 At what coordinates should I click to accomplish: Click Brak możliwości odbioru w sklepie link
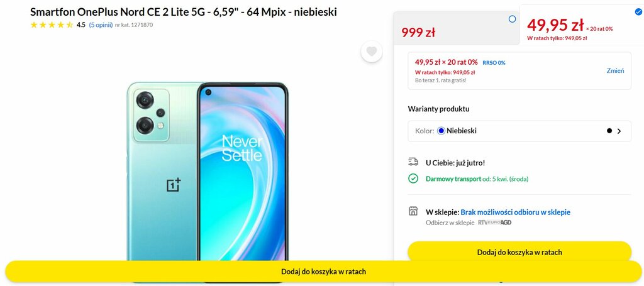point(516,212)
